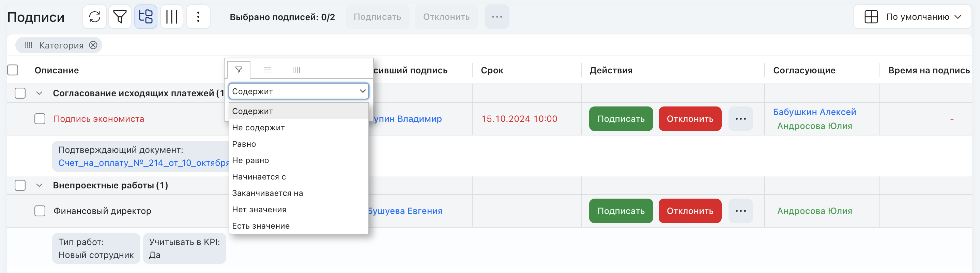Collapse the Внепроектные работы group
The height and width of the screenshot is (273, 980).
pos(39,185)
